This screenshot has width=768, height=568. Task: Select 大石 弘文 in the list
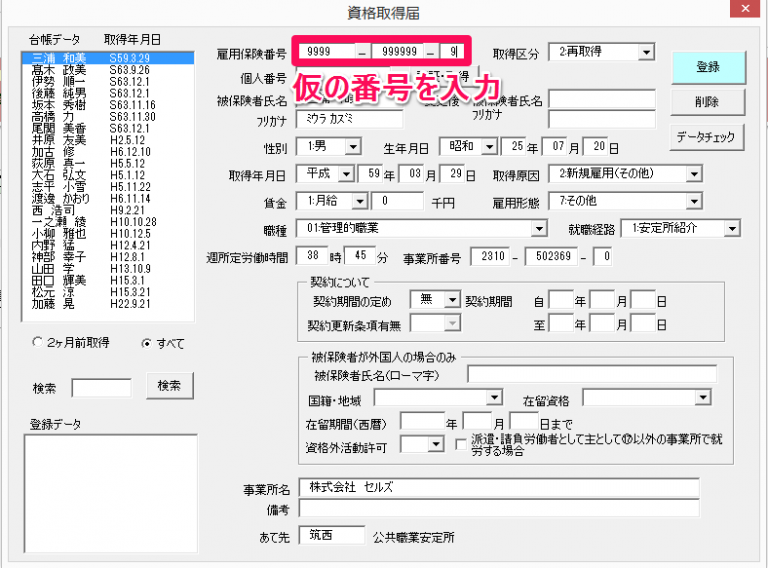click(x=108, y=175)
